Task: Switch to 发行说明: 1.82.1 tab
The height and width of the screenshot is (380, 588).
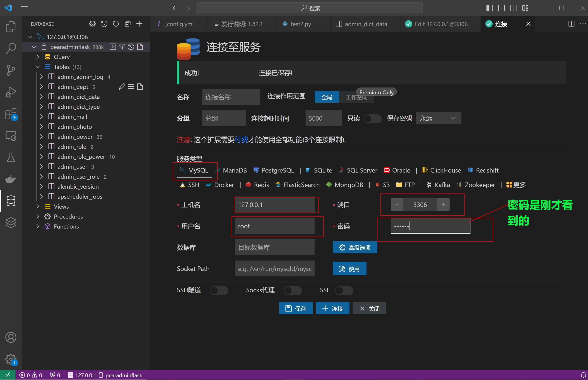Action: click(x=241, y=24)
